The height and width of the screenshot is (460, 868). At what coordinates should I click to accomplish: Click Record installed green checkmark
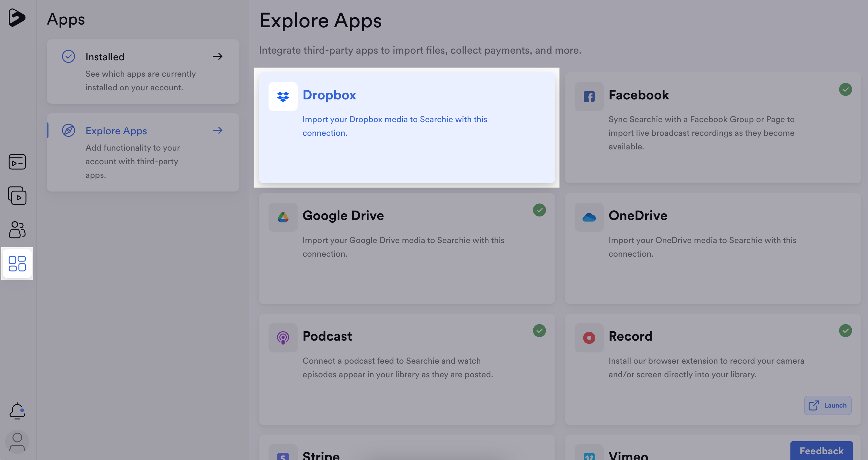[x=846, y=331]
